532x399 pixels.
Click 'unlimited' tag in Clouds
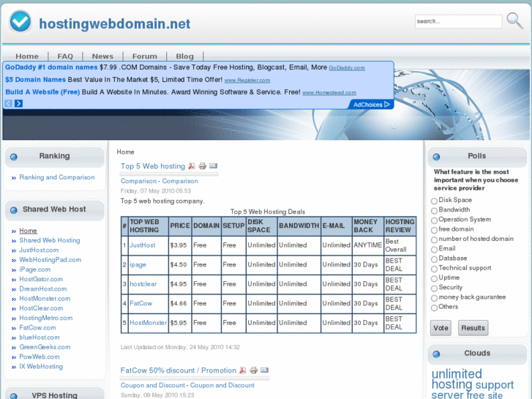(x=457, y=374)
